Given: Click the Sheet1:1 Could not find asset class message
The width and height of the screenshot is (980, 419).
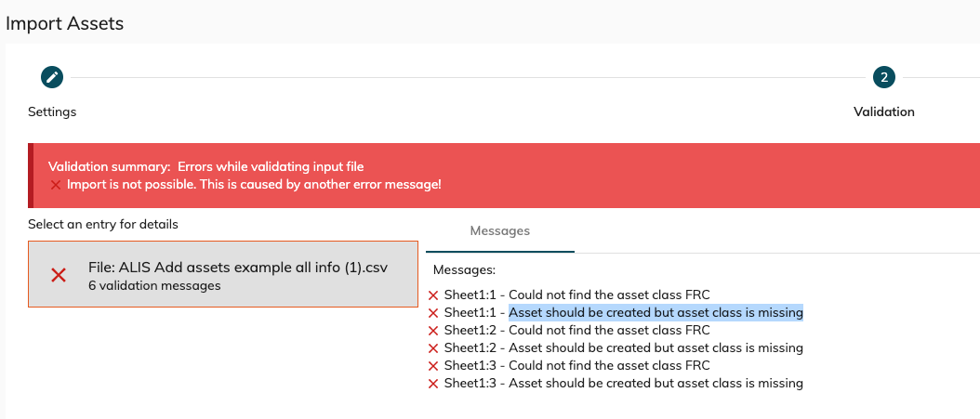Looking at the screenshot, I should click(x=576, y=295).
